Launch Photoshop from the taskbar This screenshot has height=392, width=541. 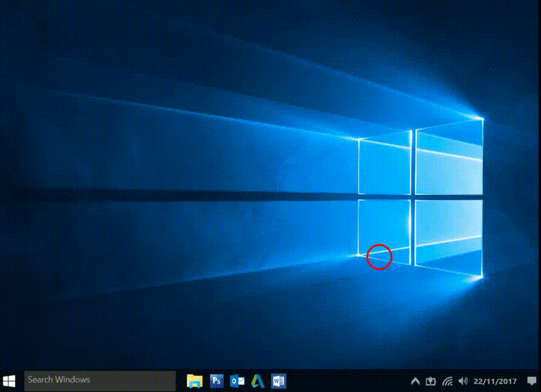tap(216, 380)
